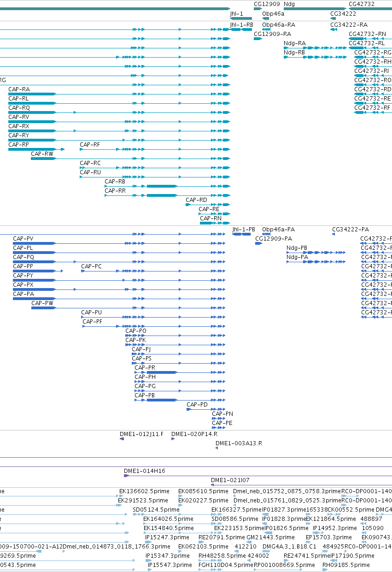Click the Ndg-RA transcript label

295,43
